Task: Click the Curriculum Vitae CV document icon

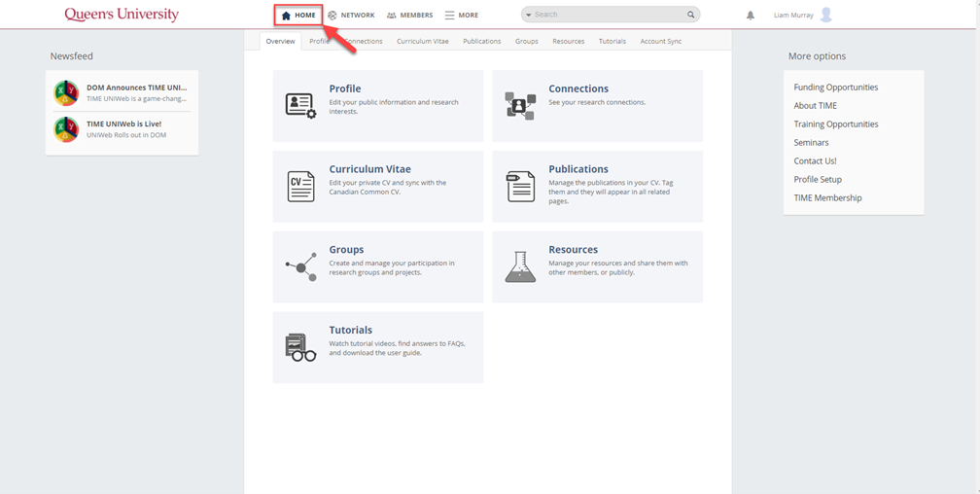Action: click(x=300, y=186)
